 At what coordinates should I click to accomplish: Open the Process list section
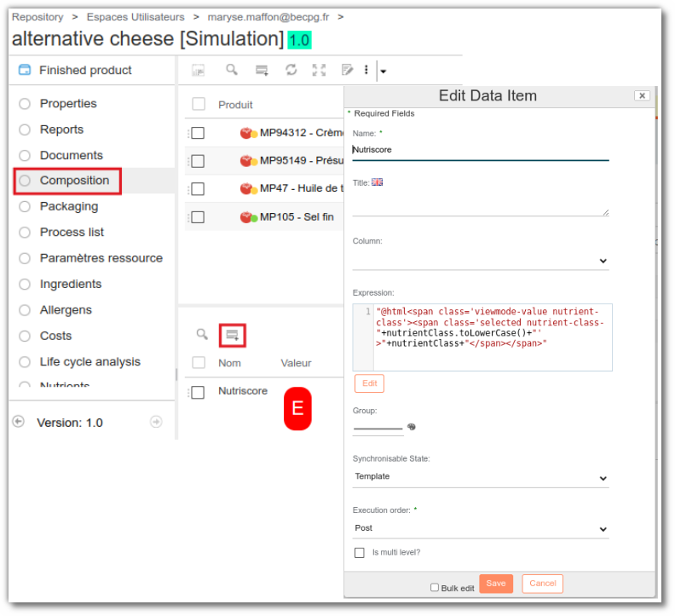(72, 232)
